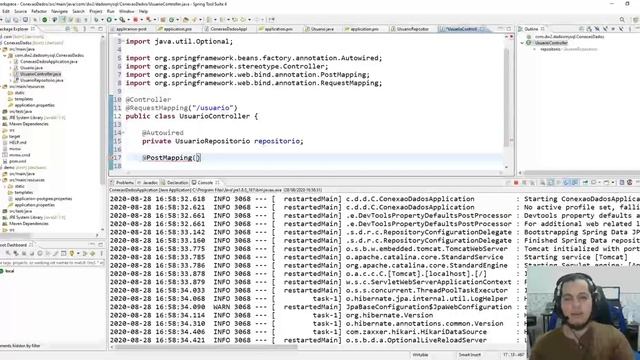This screenshot has width=640, height=360.
Task: Open the Edit menu
Action: pos(6,11)
